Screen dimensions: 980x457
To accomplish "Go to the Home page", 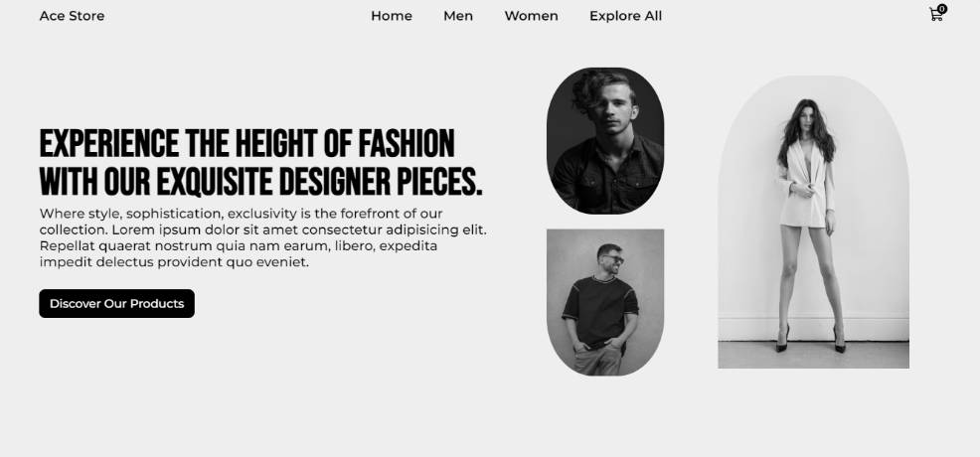I will coord(392,16).
